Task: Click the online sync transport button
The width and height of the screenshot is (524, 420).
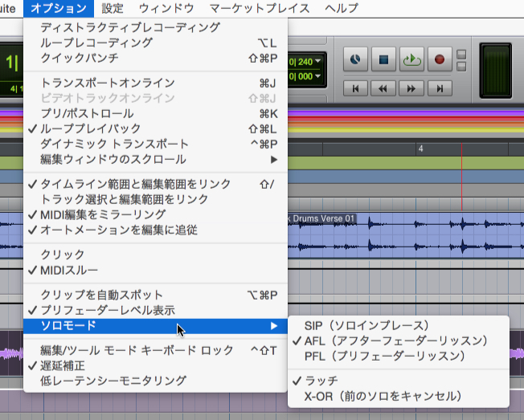Action: tap(355, 59)
